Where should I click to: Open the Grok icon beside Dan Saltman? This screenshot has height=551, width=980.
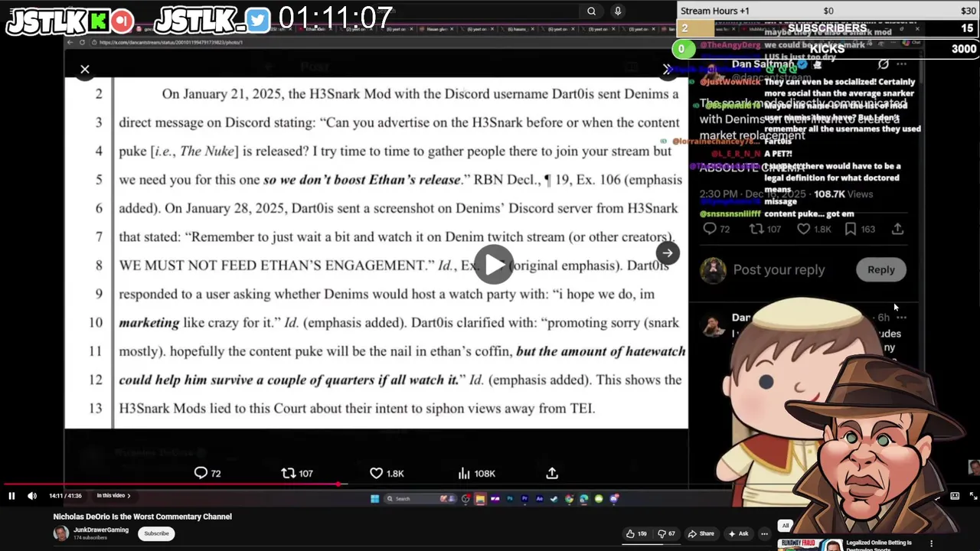point(883,64)
